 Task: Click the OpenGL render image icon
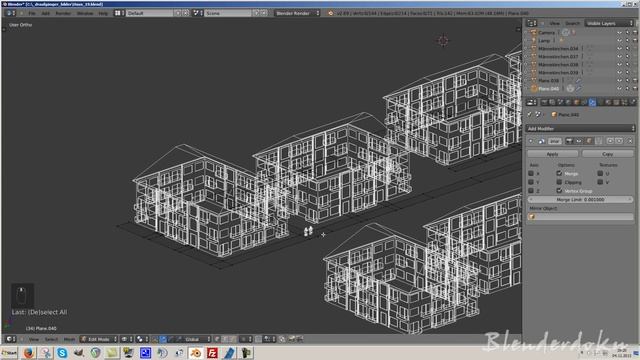tap(292, 339)
